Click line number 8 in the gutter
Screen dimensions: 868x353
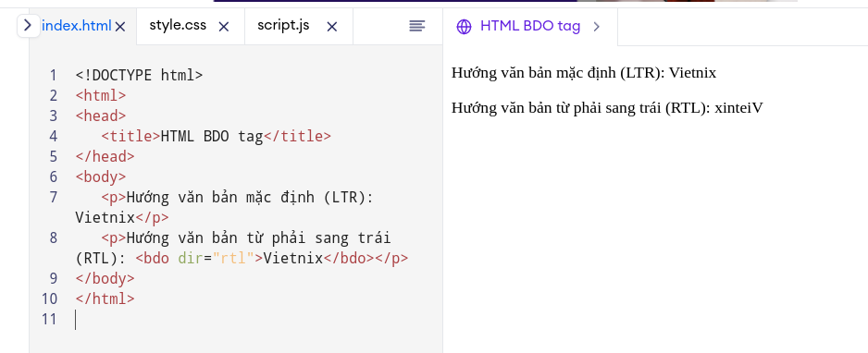[x=53, y=238]
